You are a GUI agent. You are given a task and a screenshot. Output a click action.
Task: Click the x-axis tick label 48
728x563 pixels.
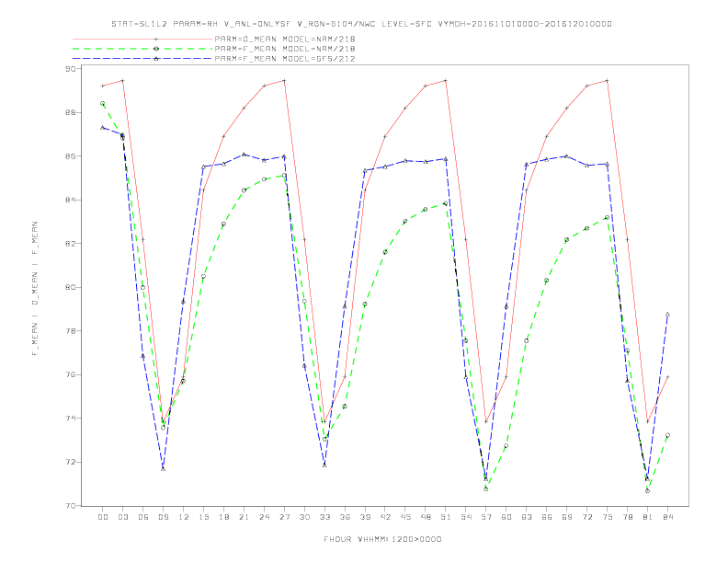(426, 517)
